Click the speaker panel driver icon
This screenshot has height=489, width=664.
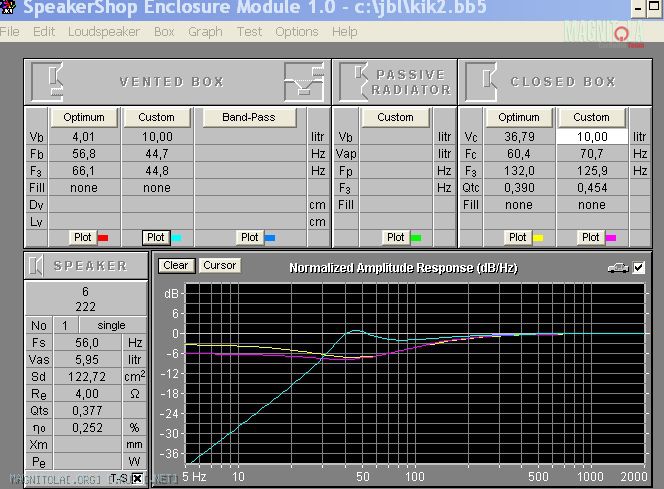point(37,265)
